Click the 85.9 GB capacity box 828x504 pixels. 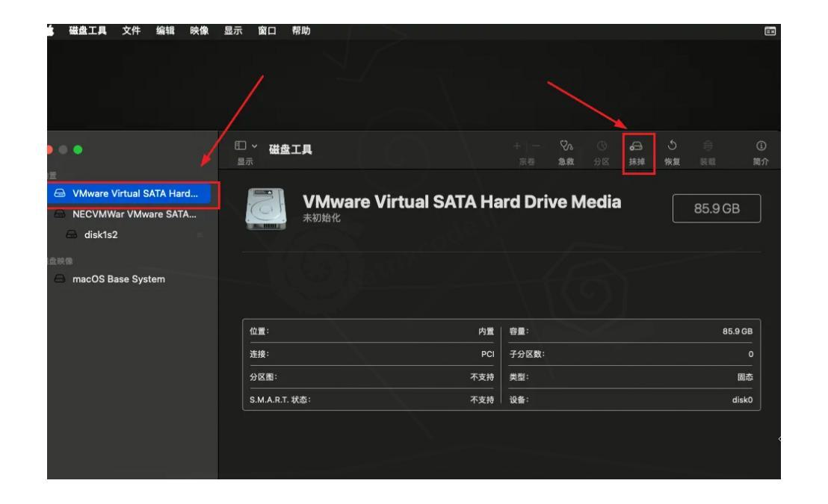pos(717,208)
